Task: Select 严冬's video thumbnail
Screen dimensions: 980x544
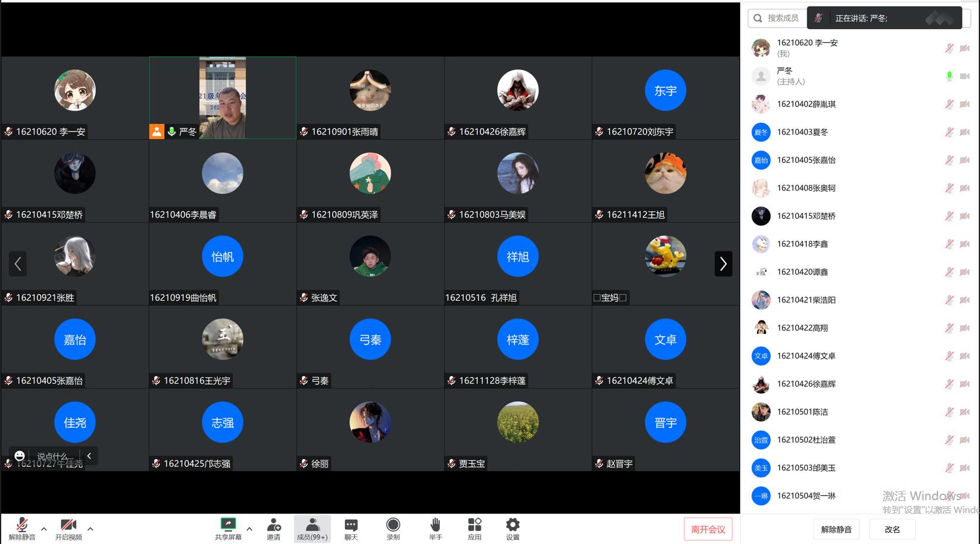Action: click(x=222, y=98)
